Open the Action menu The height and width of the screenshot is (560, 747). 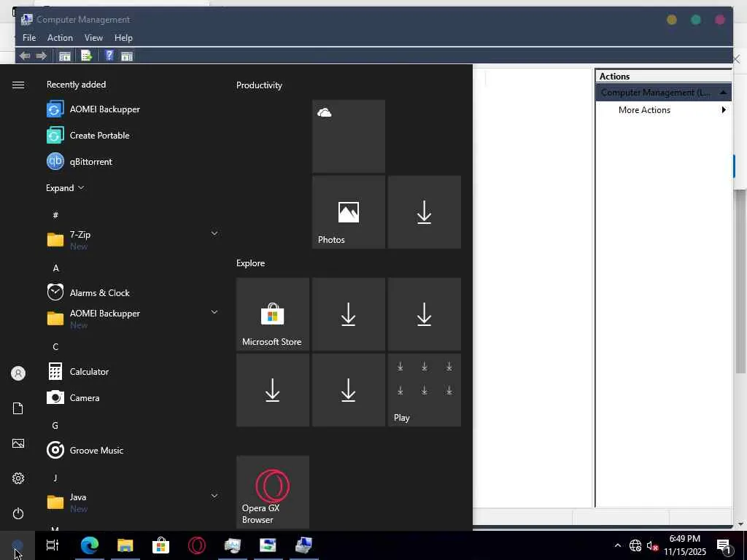pyautogui.click(x=60, y=38)
